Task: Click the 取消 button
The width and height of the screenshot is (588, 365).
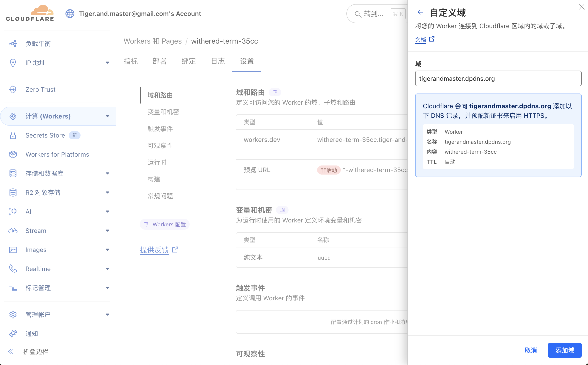Action: pos(531,350)
